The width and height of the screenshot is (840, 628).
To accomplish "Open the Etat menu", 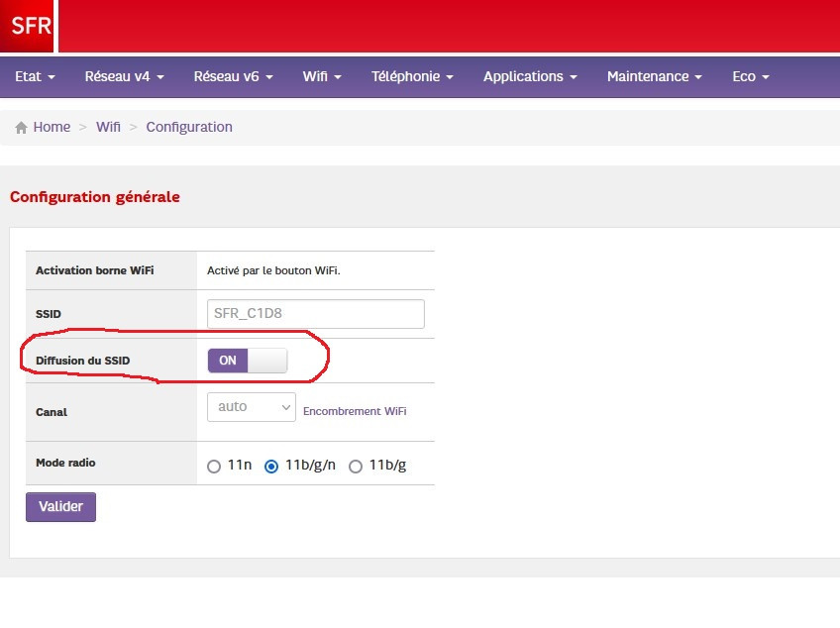I will [35, 76].
